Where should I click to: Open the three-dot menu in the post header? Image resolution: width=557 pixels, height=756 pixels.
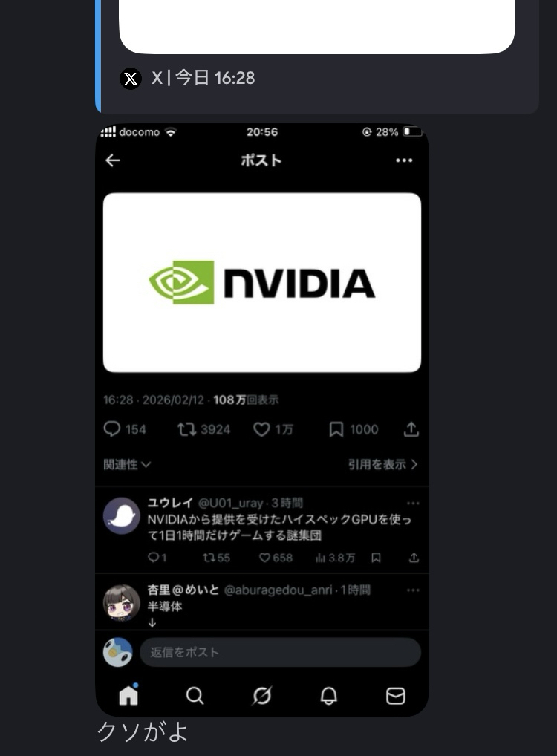[404, 160]
